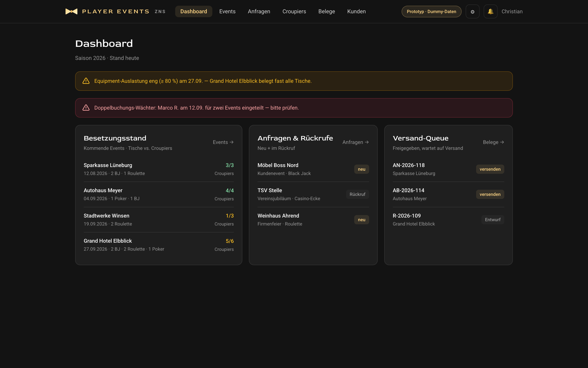Image resolution: width=588 pixels, height=368 pixels.
Task: Click the Prototyp · Dummy-Daten badge
Action: (x=431, y=11)
